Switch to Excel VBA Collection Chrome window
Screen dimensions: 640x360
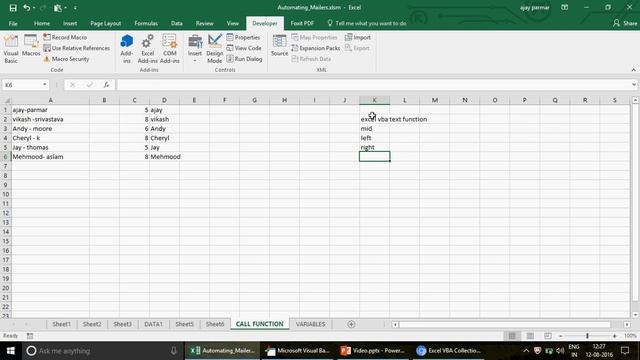point(448,351)
